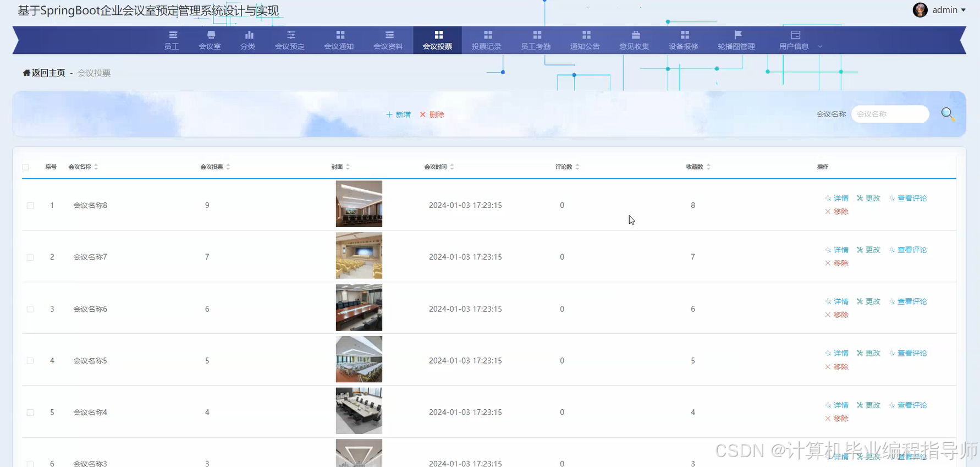980x467 pixels.
Task: Open the 会议预定 sliders icon
Action: 291,35
